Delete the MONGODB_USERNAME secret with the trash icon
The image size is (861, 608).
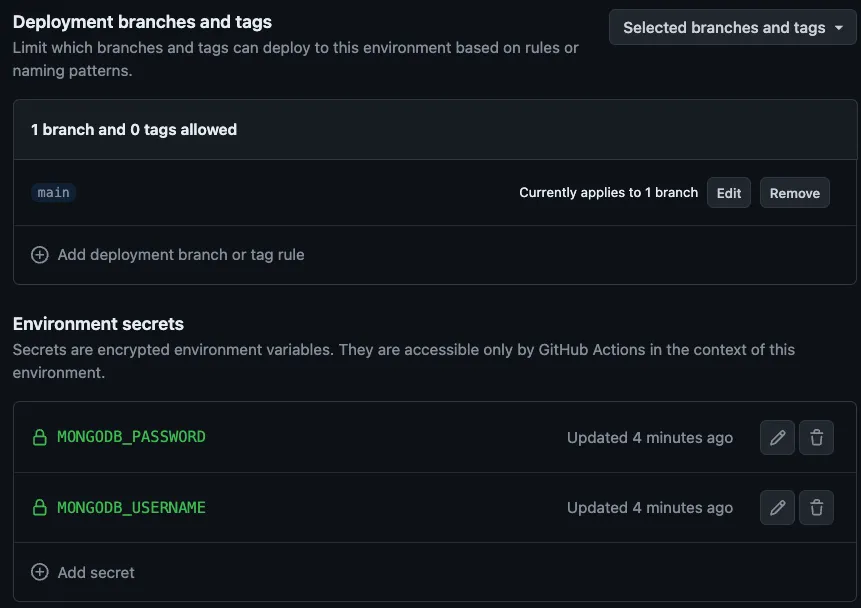[816, 507]
